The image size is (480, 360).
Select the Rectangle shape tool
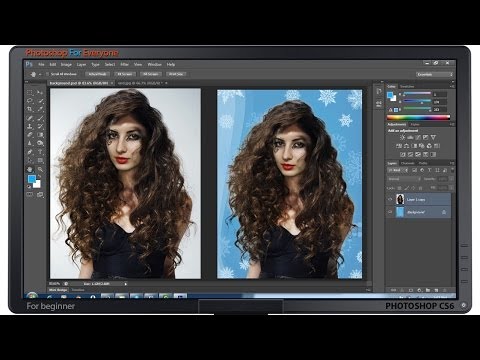pos(40,161)
